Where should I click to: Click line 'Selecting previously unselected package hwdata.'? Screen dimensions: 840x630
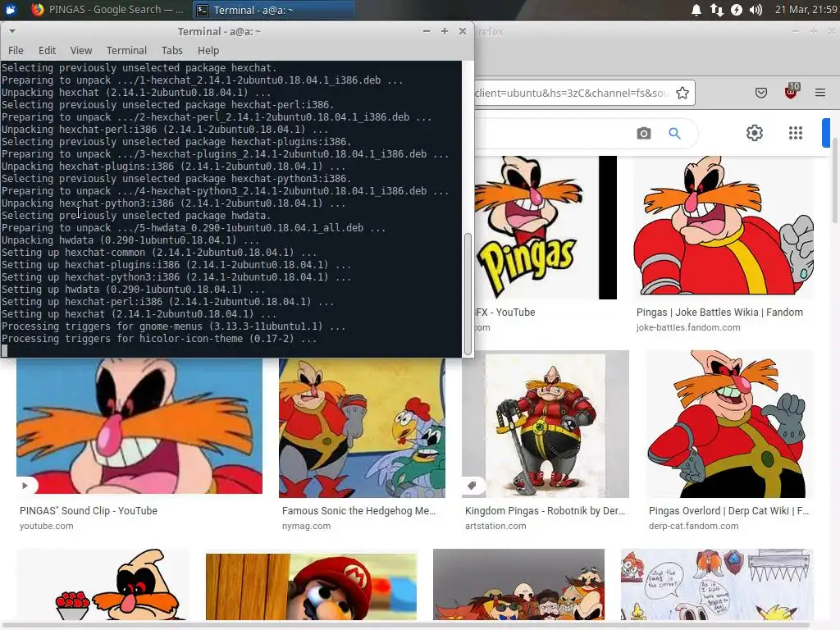click(x=136, y=216)
